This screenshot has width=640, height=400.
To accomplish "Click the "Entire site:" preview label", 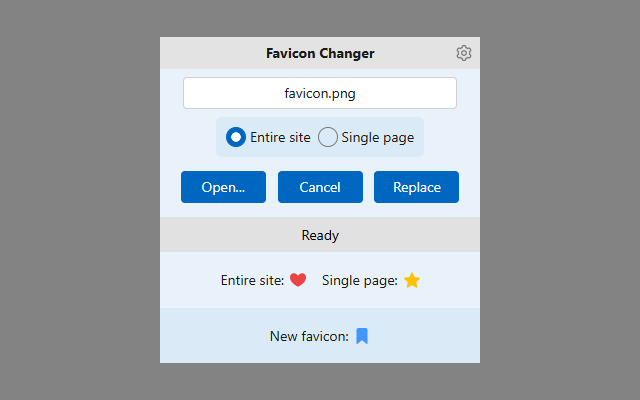I will pos(252,280).
